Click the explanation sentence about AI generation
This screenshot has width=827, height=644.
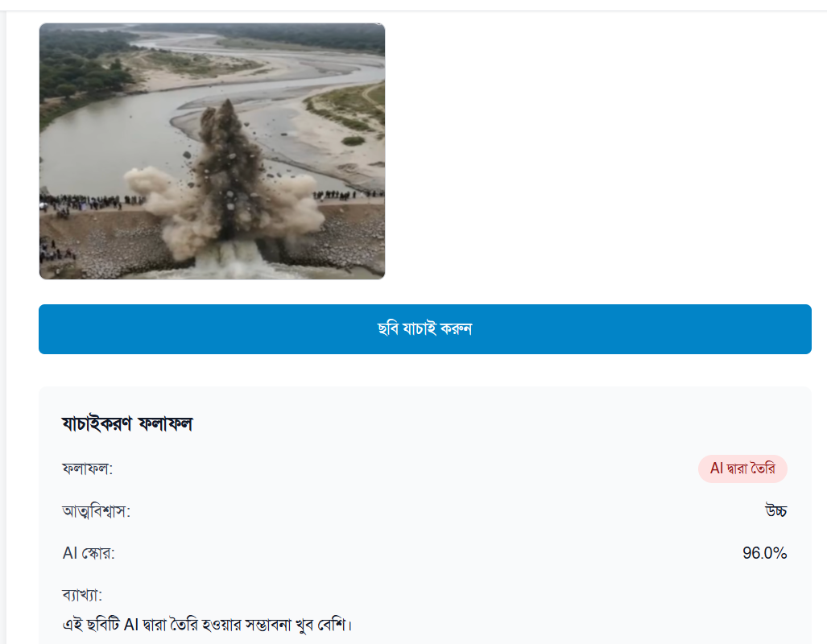pyautogui.click(x=209, y=624)
